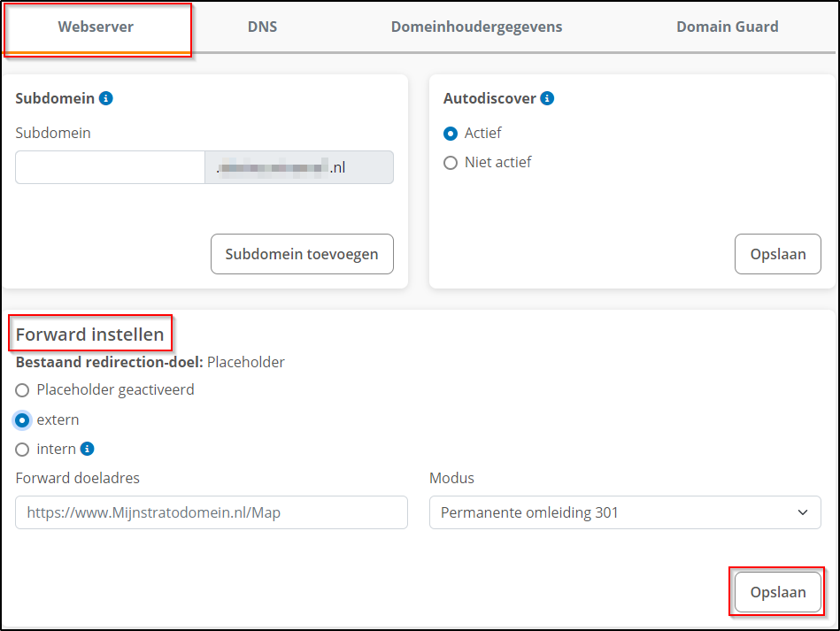
Task: Click the Subdomein toevoegen button
Action: click(302, 254)
